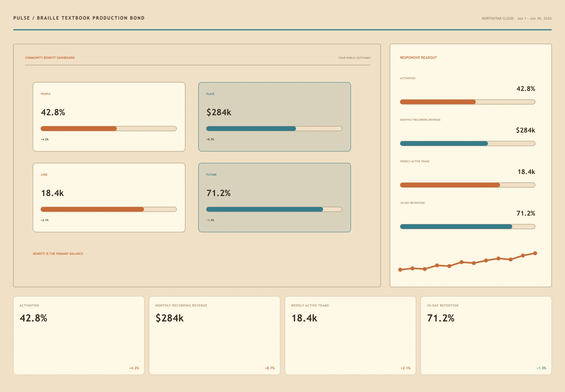
Task: Click the Community Benefit Dashboard heading
Action: (50, 58)
